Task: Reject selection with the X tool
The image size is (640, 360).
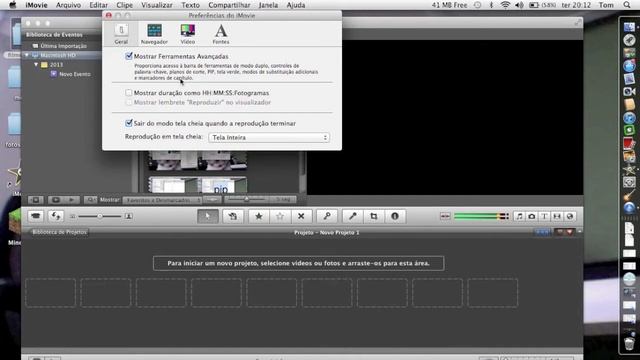Action: coord(301,216)
